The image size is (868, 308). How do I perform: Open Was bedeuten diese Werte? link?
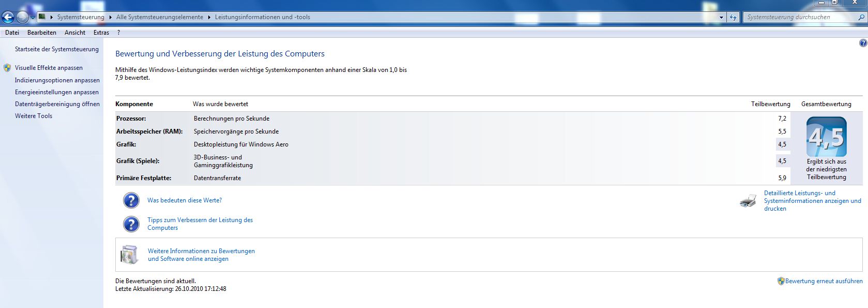click(185, 200)
